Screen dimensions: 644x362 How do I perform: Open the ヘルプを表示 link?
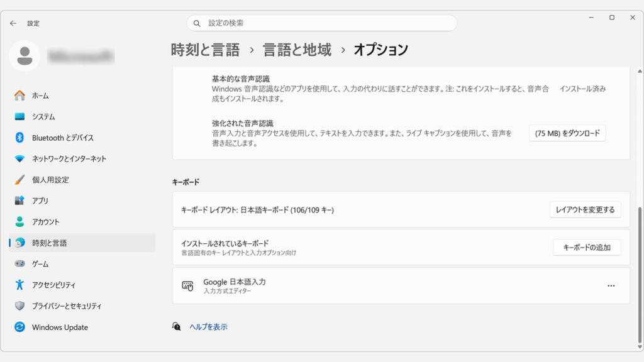click(x=208, y=327)
